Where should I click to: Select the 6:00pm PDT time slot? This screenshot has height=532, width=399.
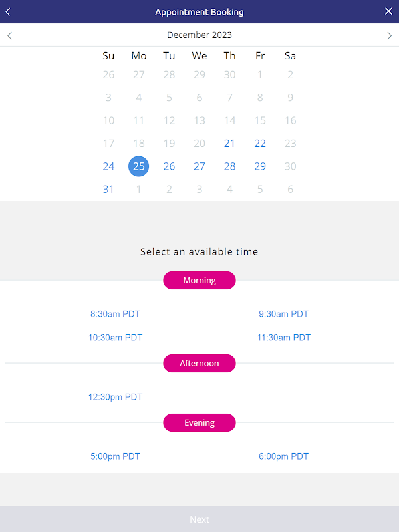pyautogui.click(x=283, y=456)
